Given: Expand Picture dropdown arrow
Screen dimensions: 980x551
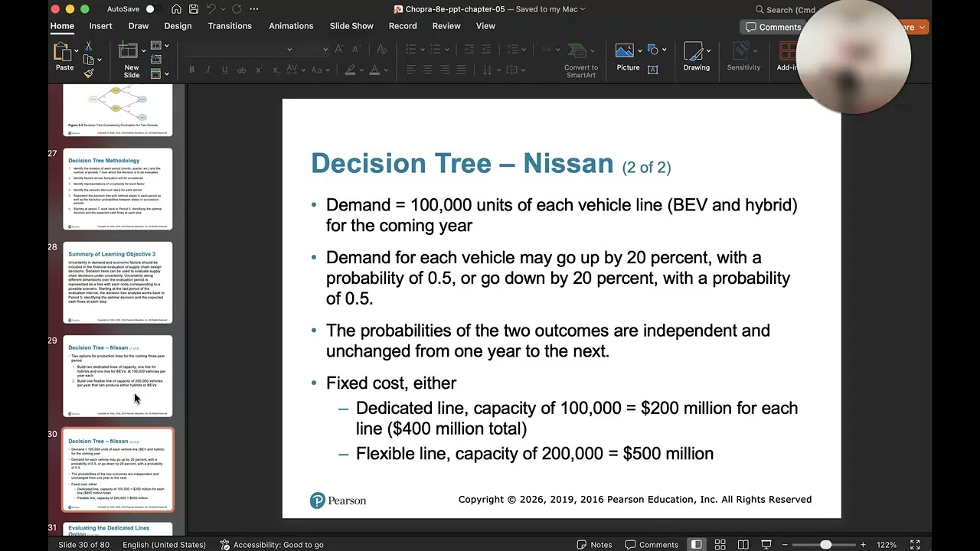Looking at the screenshot, I should click(x=640, y=51).
